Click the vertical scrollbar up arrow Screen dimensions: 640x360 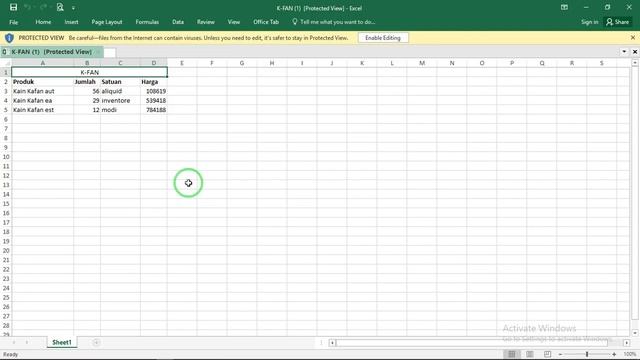point(635,63)
